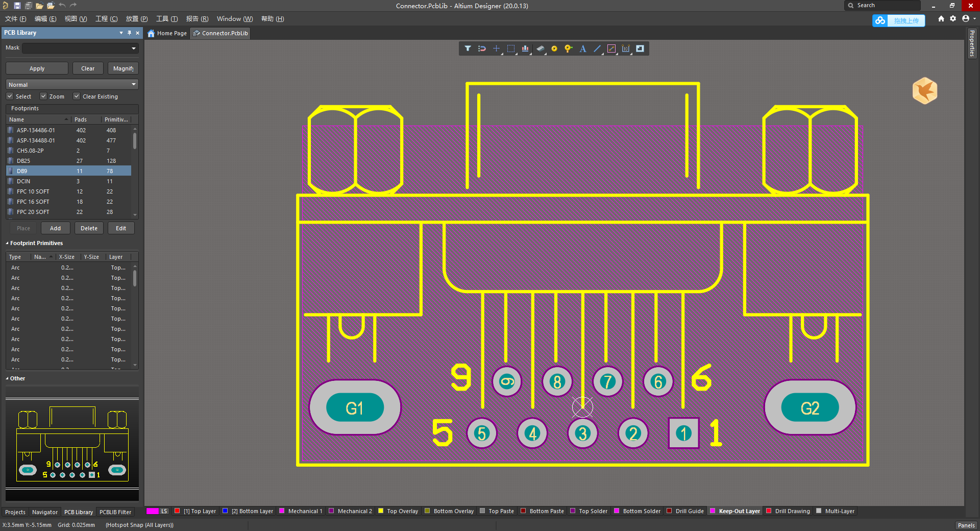This screenshot has height=531, width=980.
Task: Pin the PCB Library panel
Action: tap(129, 33)
